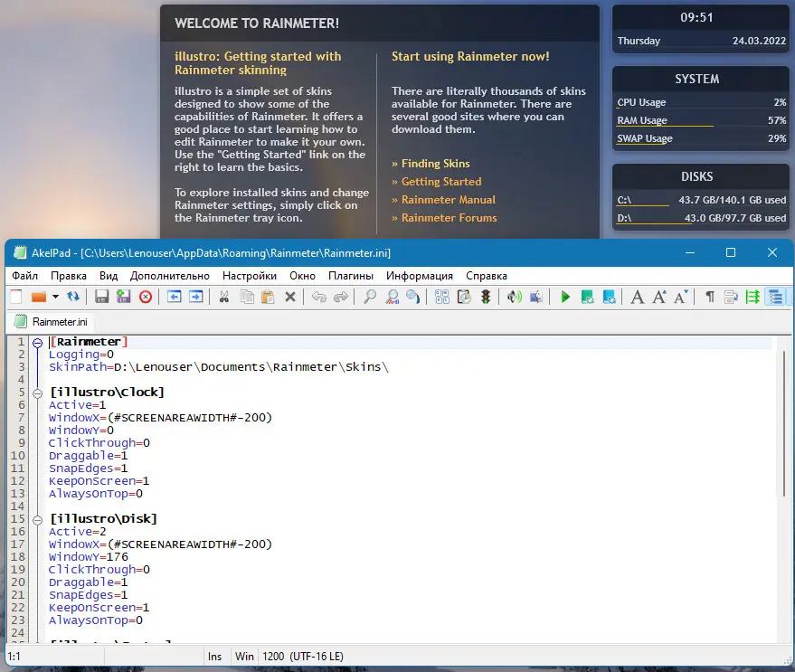Open the Окно menu
795x672 pixels.
click(x=302, y=275)
